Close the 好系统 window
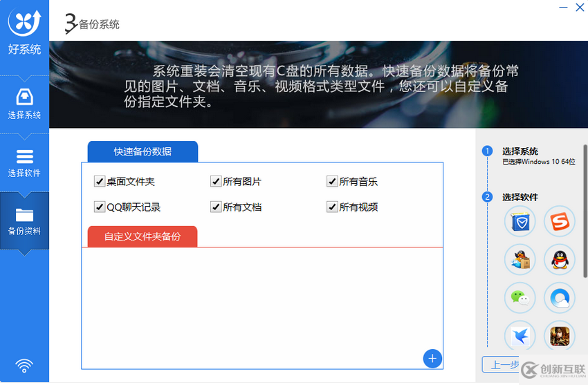 (x=580, y=8)
